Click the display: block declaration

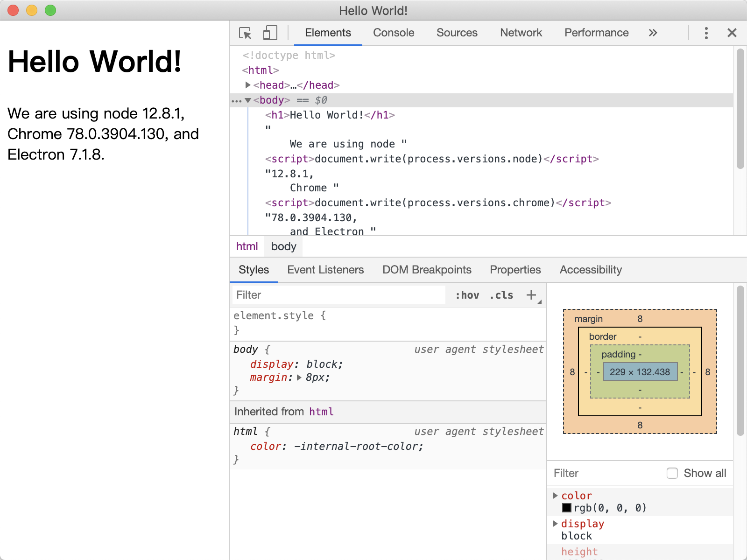pos(296,364)
